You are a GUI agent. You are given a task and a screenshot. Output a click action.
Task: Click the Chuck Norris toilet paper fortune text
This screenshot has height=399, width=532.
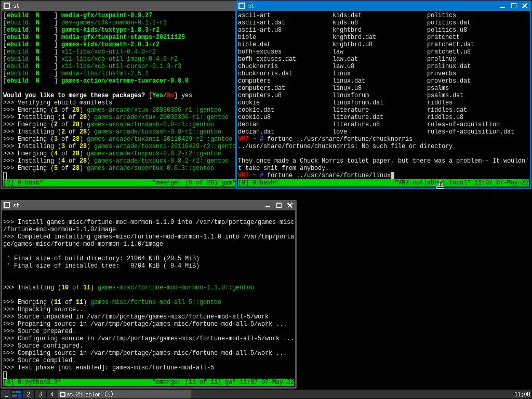[x=383, y=164]
